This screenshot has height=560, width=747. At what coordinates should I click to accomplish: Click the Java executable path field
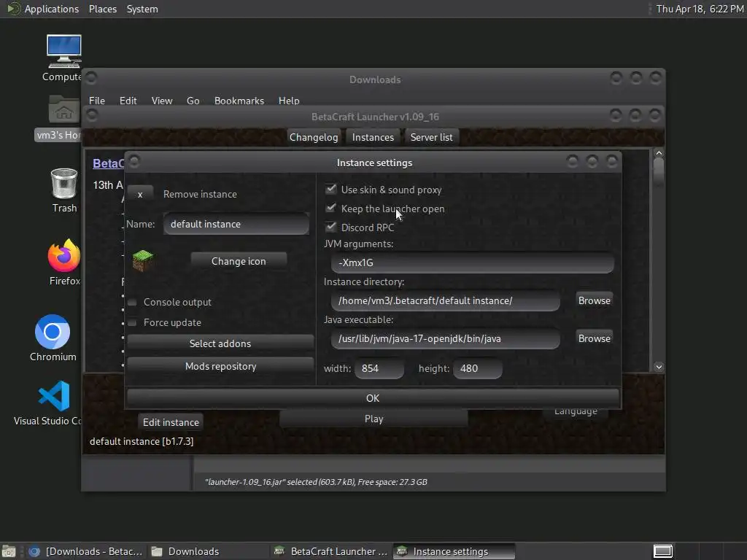point(446,338)
